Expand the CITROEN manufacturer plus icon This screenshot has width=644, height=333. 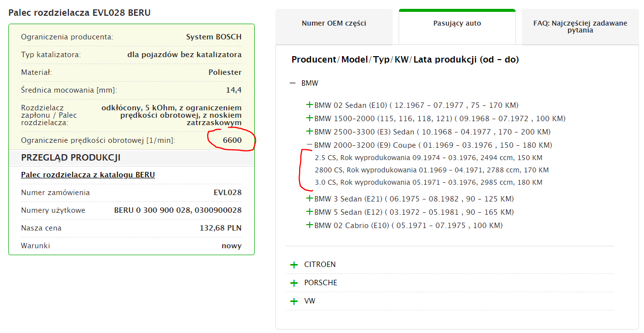(294, 265)
